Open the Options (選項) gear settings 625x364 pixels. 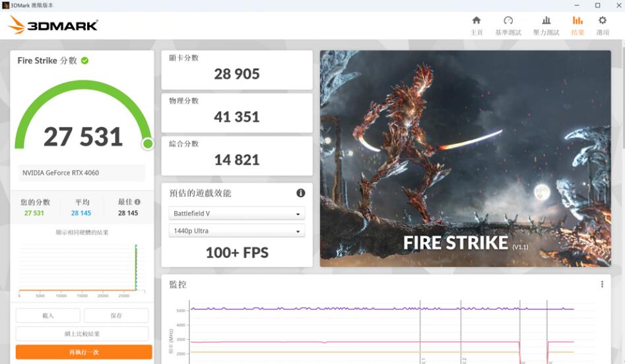602,26
